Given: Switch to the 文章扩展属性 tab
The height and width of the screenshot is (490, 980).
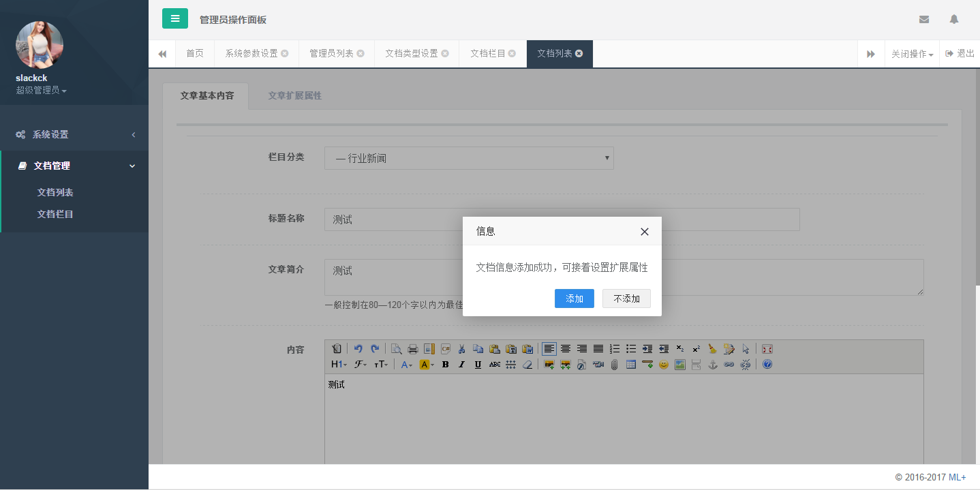Looking at the screenshot, I should 294,96.
